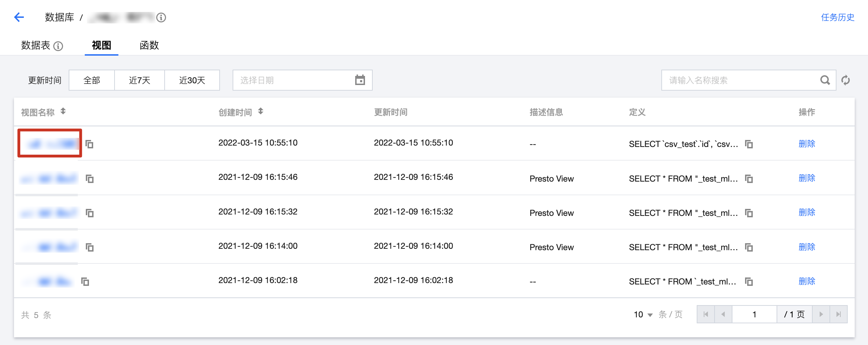The width and height of the screenshot is (868, 345).
Task: Copy view name in the last row
Action: point(85,282)
